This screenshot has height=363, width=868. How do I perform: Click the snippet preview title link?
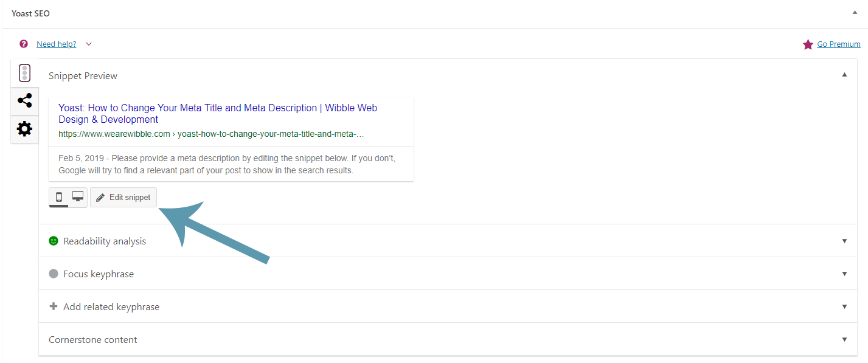click(x=218, y=114)
